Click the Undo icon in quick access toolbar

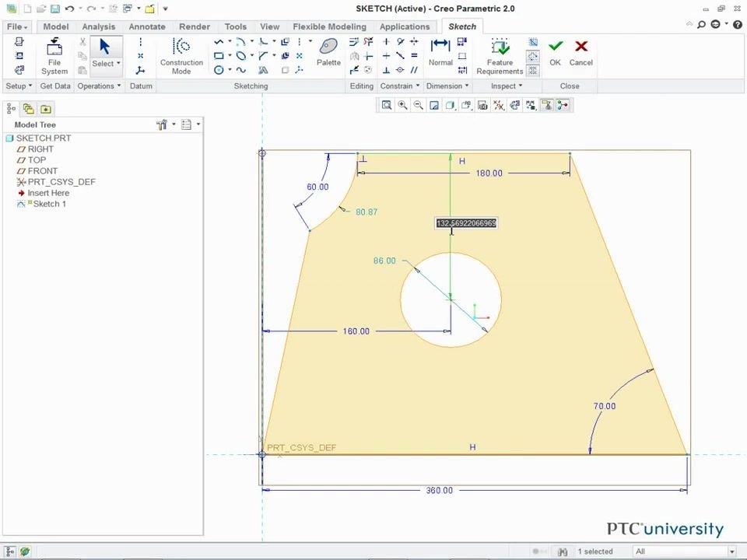pos(69,9)
